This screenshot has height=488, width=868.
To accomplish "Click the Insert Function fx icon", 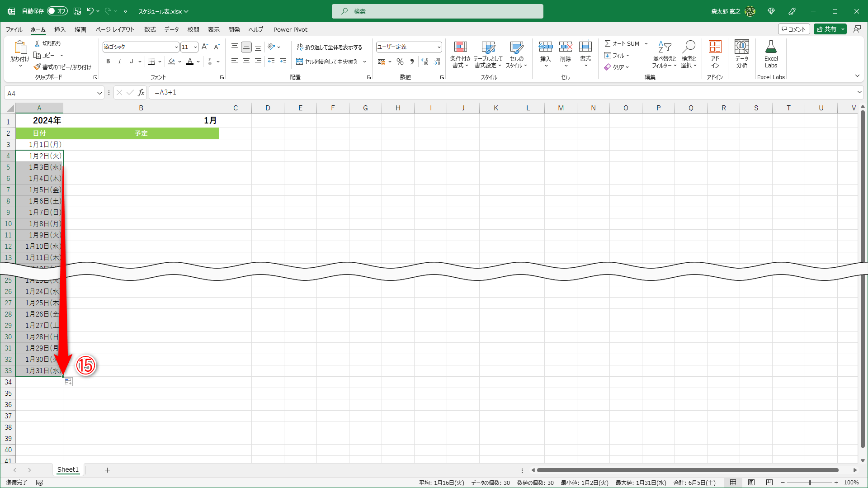I will (142, 93).
